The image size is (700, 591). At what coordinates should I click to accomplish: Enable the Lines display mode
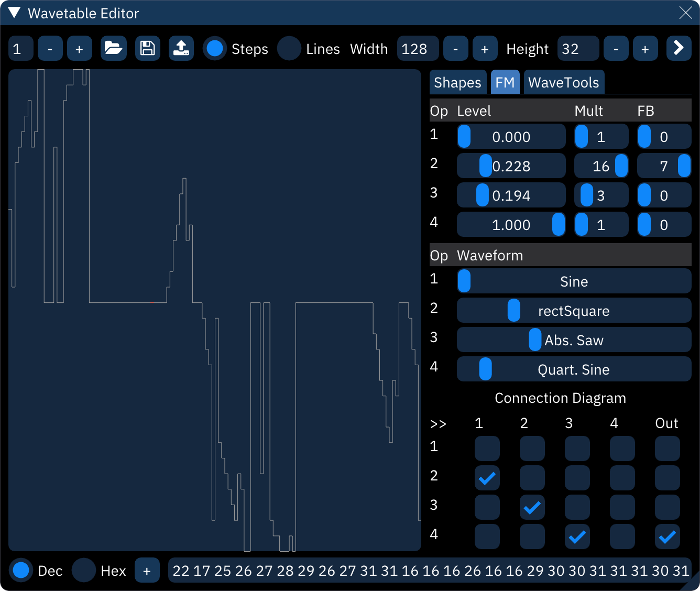point(289,48)
